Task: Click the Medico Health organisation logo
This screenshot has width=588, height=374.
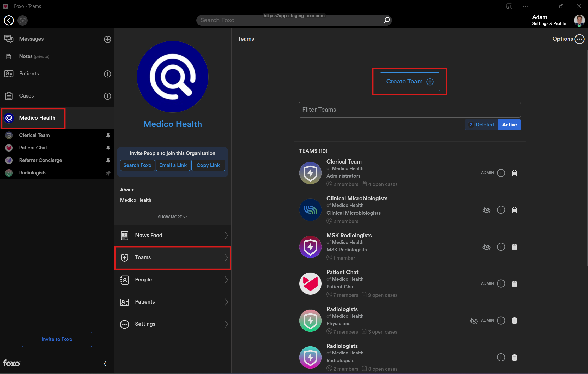Action: point(173,77)
